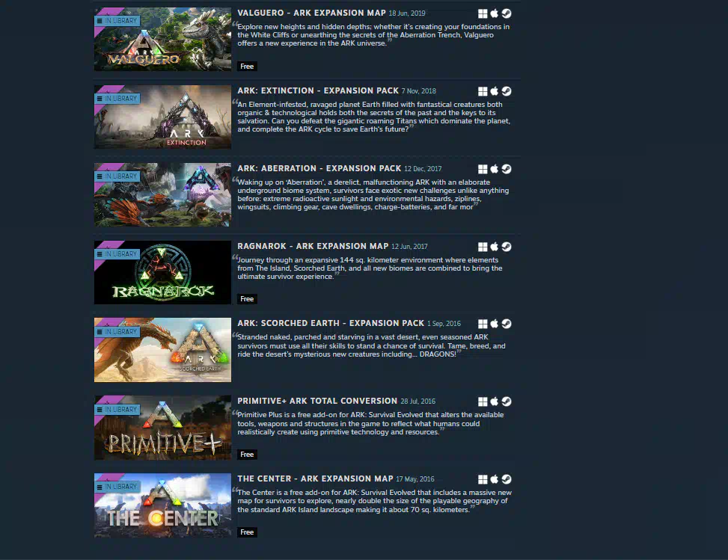Click Windows icon on Ragnarok row
The image size is (728, 560).
(483, 247)
